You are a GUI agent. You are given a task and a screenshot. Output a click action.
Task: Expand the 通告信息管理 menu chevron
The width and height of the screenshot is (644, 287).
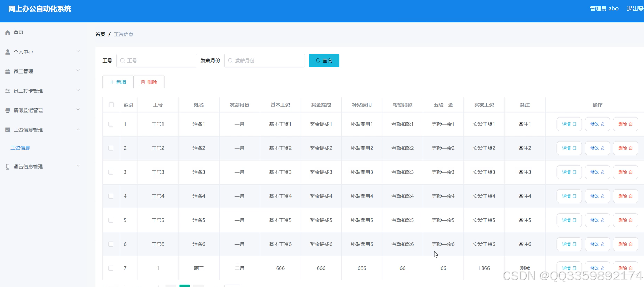click(78, 166)
